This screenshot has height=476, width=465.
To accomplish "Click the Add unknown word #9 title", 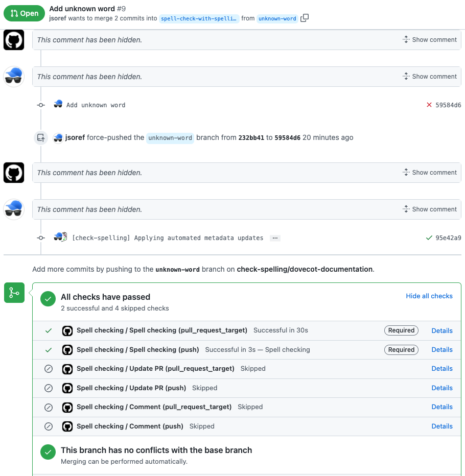I will pyautogui.click(x=87, y=9).
